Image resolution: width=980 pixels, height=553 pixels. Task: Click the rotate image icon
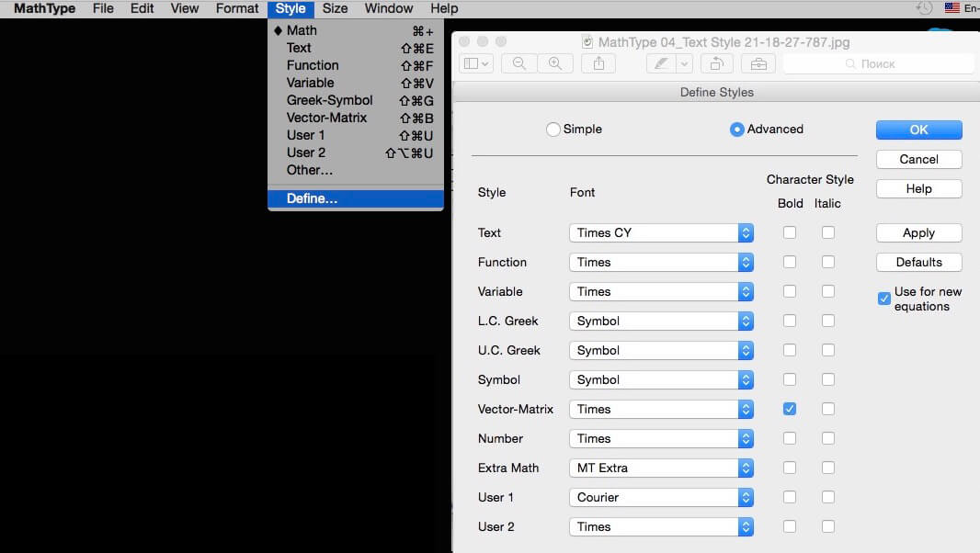point(717,63)
